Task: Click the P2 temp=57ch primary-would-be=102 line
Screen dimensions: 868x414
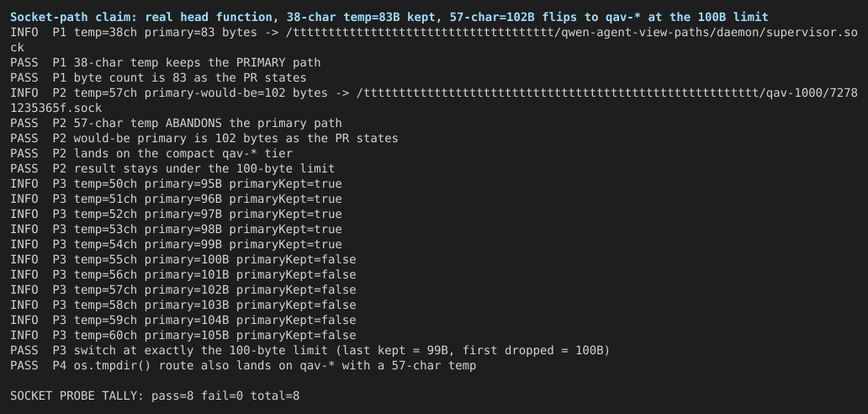Action: pyautogui.click(x=434, y=93)
